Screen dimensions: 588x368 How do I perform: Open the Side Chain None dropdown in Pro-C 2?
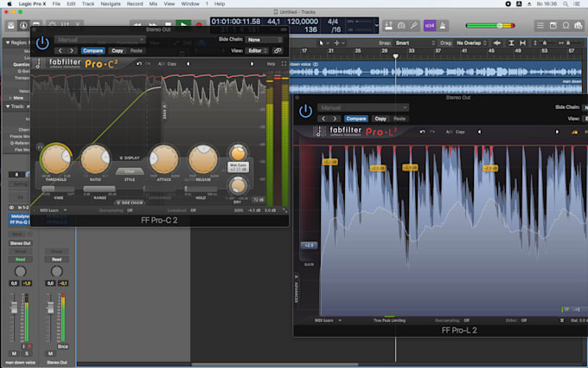click(x=264, y=40)
